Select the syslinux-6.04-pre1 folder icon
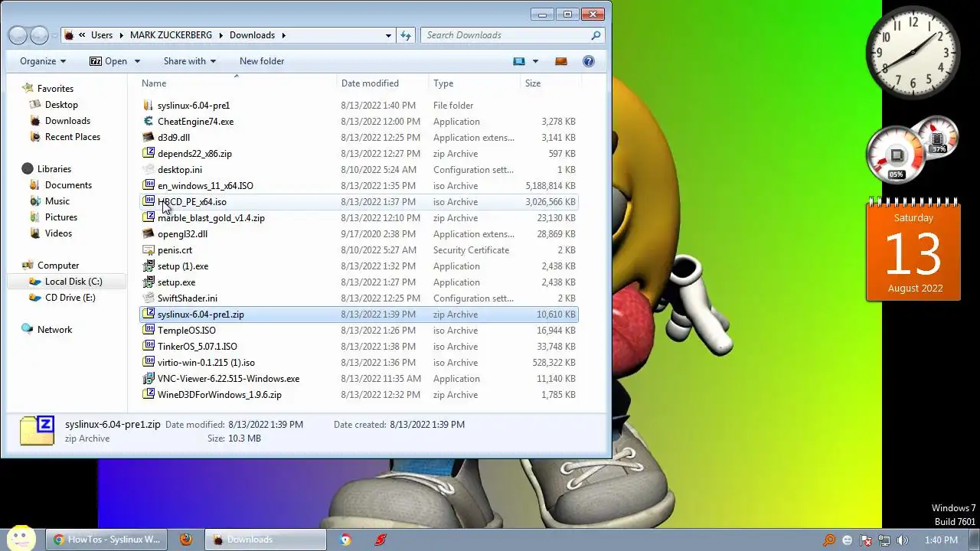 149,106
